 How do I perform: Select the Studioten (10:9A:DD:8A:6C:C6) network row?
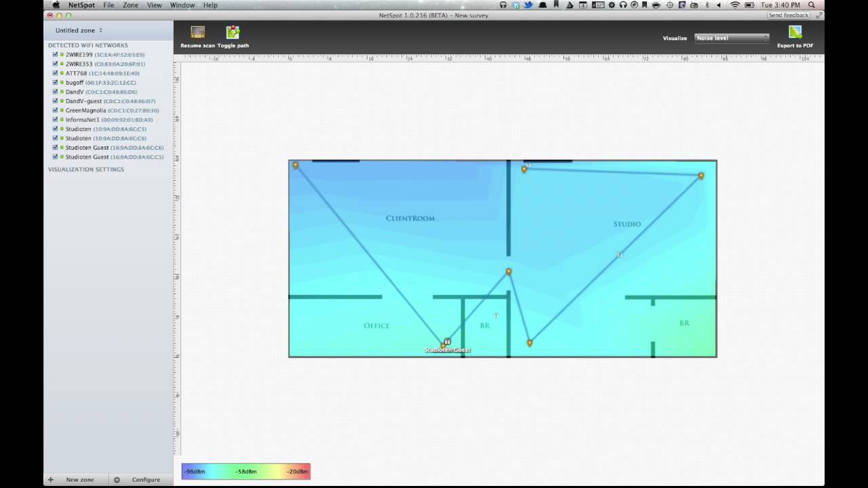[108, 138]
